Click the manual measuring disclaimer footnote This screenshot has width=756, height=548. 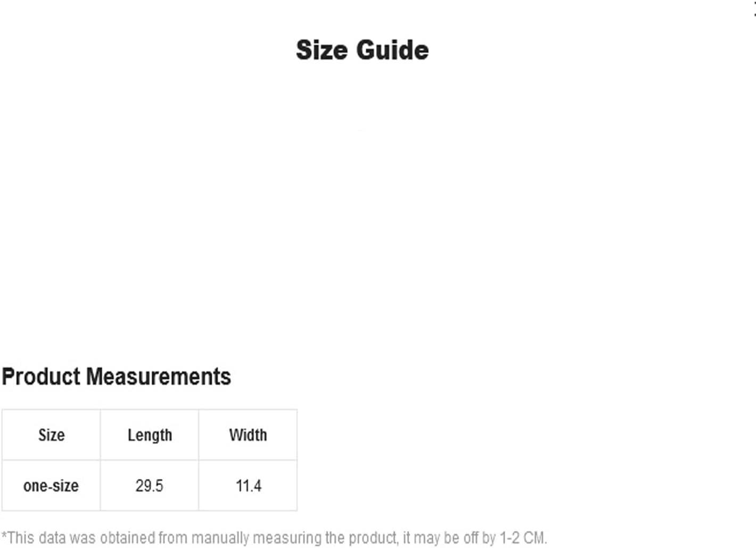tap(274, 538)
